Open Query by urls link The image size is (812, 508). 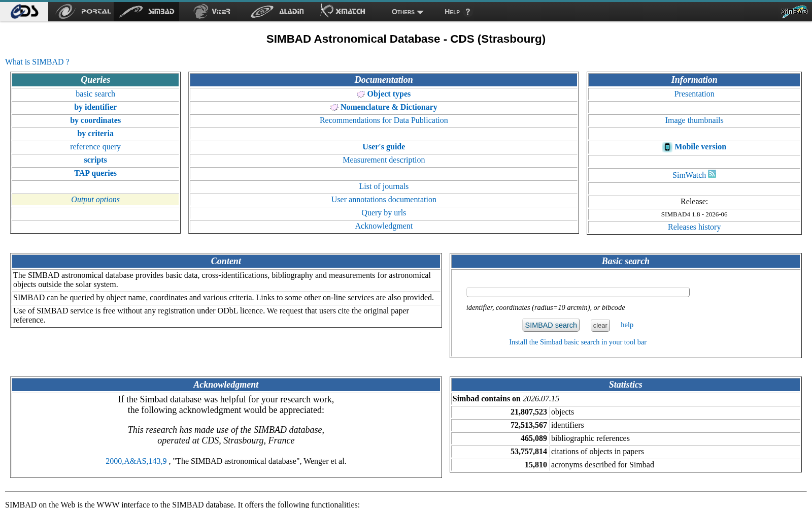point(384,213)
